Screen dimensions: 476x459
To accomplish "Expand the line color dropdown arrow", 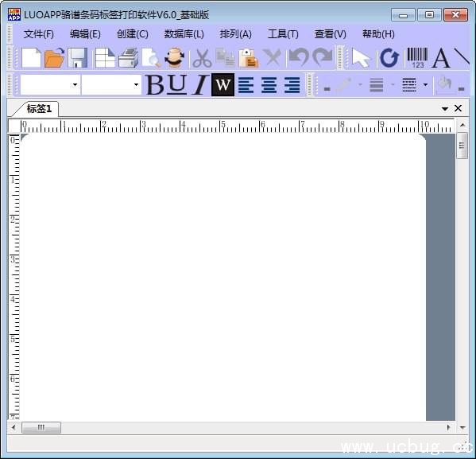I will [x=360, y=84].
